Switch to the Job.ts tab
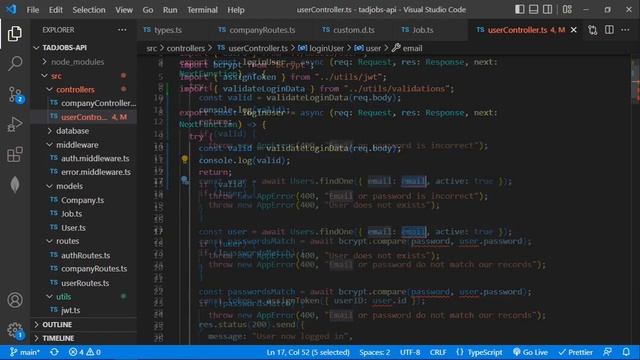640x360 pixels. point(422,30)
